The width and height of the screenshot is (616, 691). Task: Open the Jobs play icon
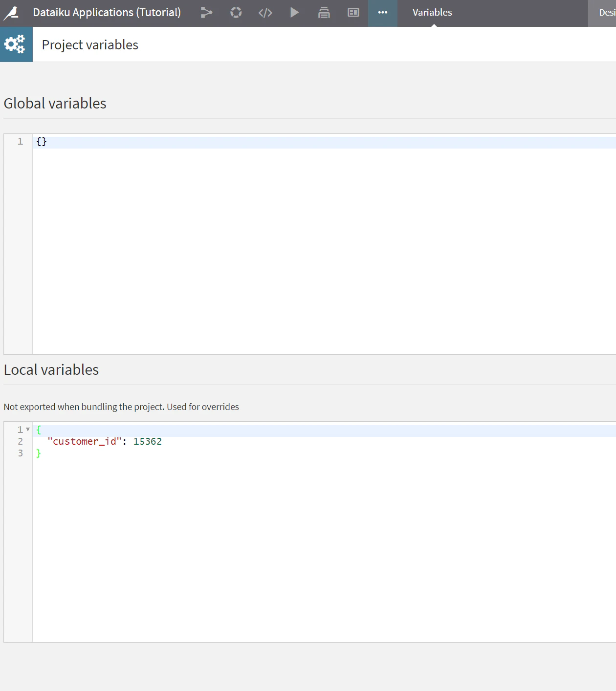coord(294,13)
